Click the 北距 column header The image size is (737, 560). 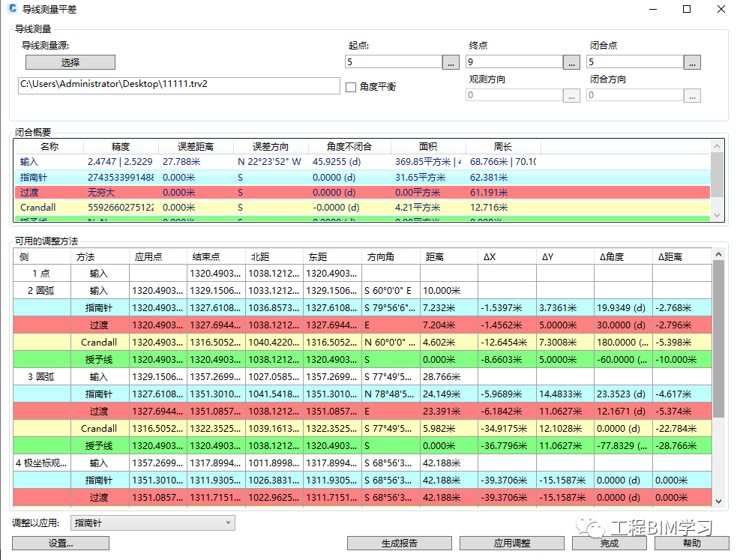pos(274,257)
